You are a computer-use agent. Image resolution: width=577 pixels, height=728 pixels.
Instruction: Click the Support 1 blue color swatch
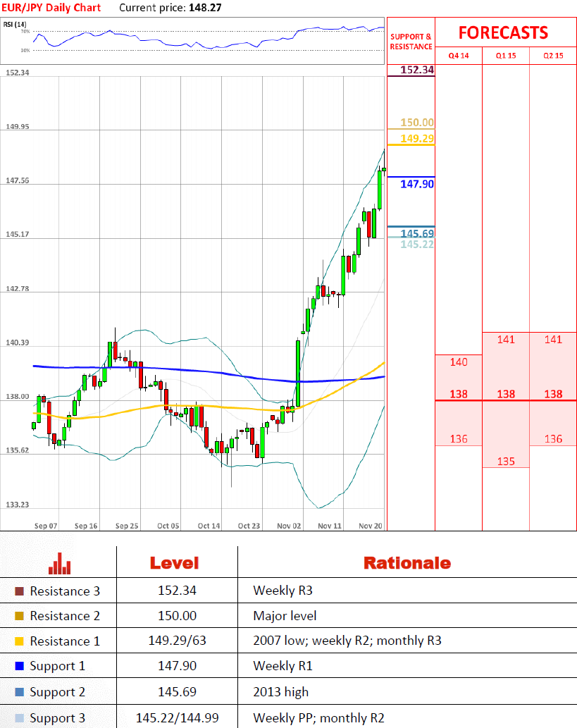pyautogui.click(x=19, y=666)
